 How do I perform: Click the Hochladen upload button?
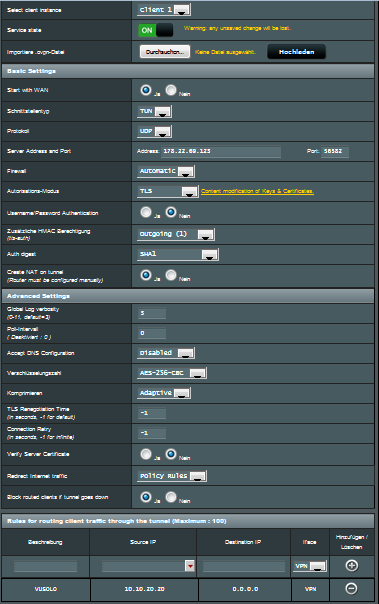[297, 52]
